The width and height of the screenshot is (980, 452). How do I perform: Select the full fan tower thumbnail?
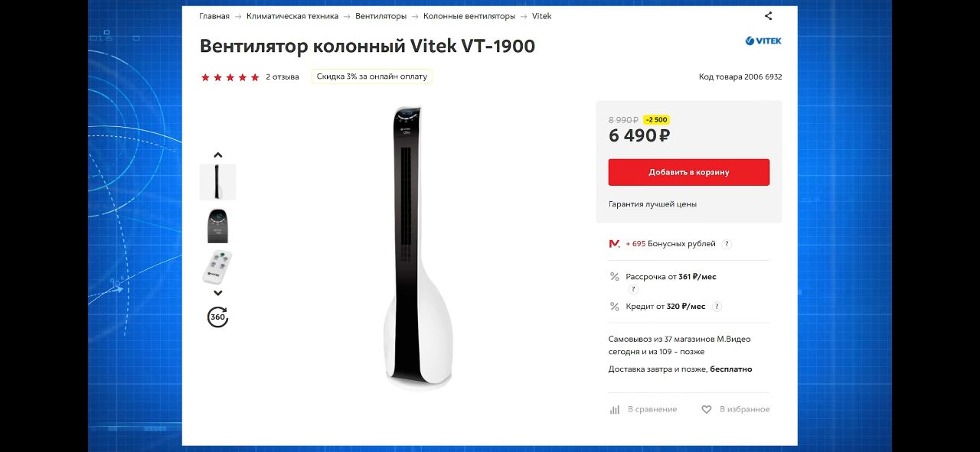click(217, 182)
